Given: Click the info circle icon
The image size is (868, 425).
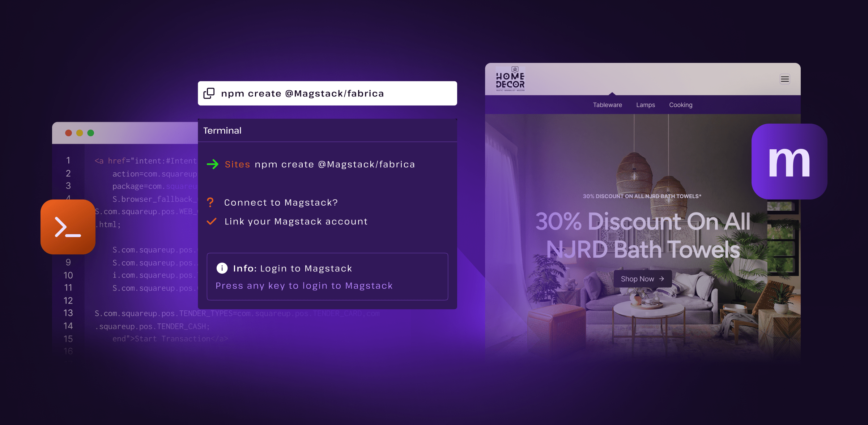Looking at the screenshot, I should click(222, 268).
